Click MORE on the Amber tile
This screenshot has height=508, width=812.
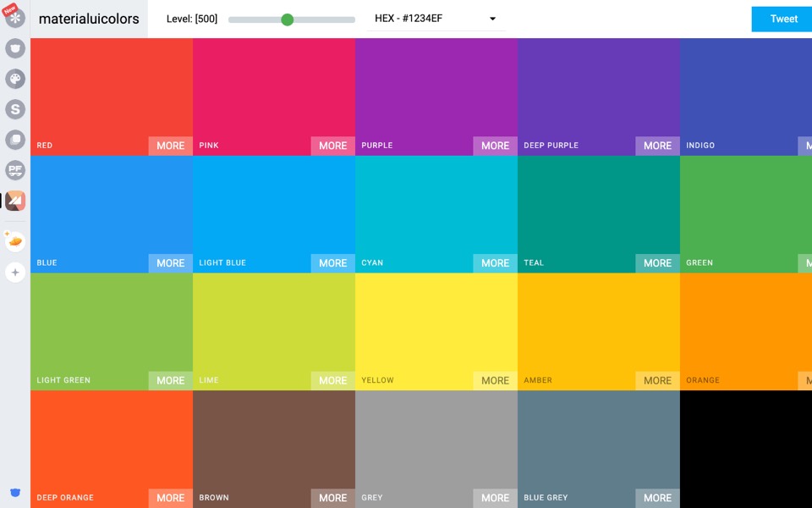(658, 380)
